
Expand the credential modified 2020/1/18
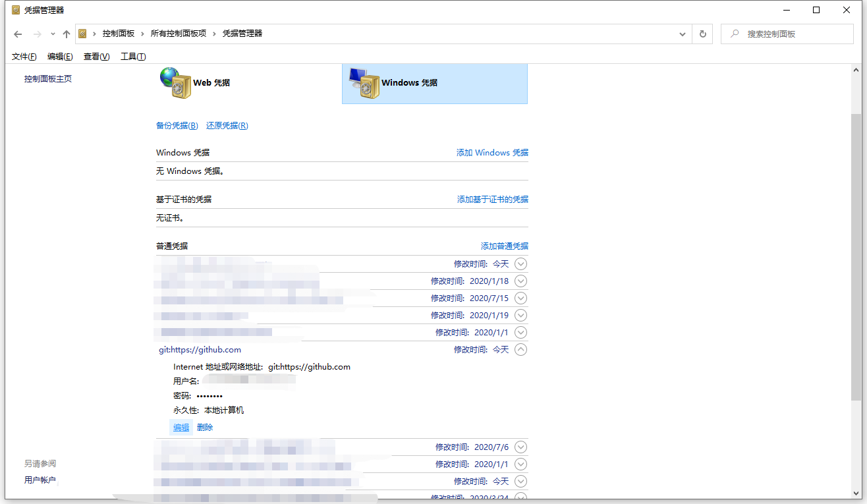[520, 281]
